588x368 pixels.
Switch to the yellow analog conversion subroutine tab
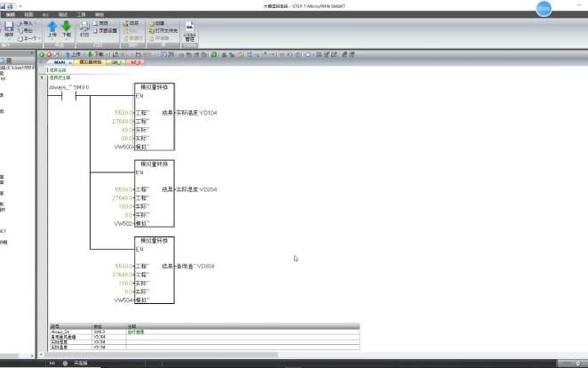(91, 62)
